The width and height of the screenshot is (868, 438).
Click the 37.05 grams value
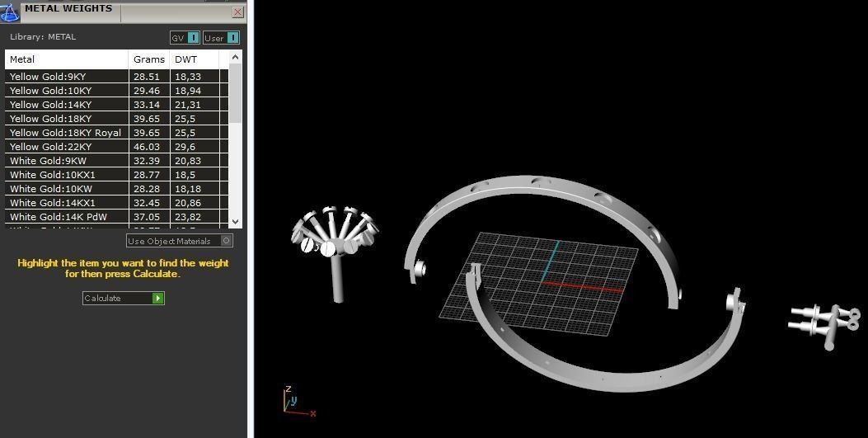[146, 216]
